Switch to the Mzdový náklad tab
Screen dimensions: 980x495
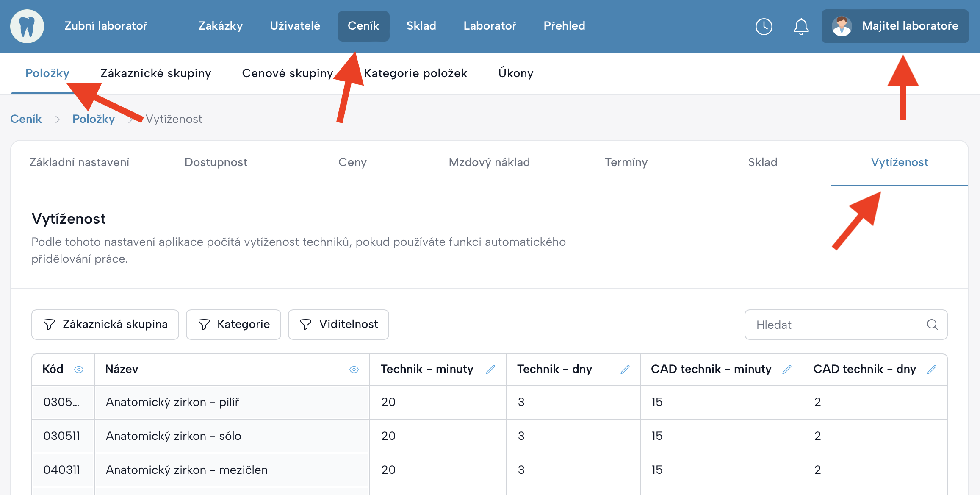(x=489, y=162)
